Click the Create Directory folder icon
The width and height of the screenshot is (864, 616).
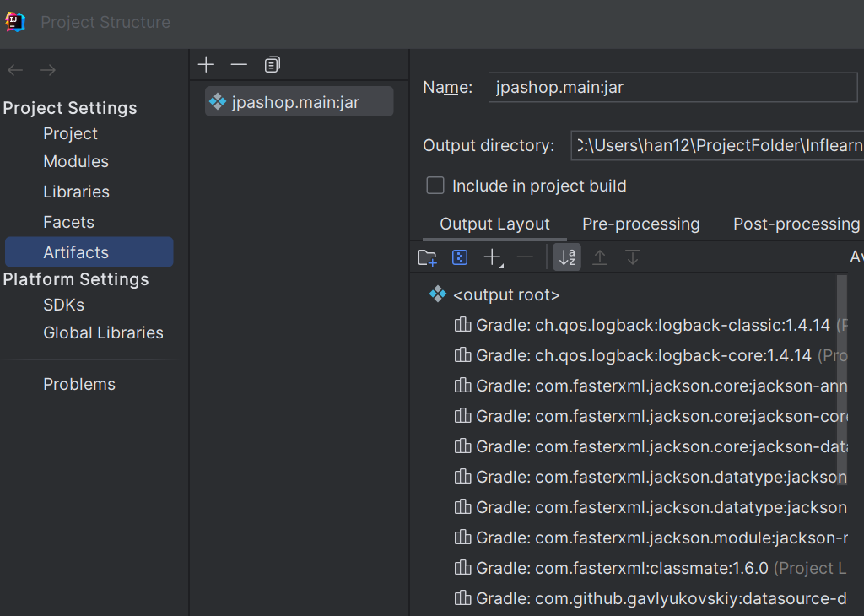(427, 258)
